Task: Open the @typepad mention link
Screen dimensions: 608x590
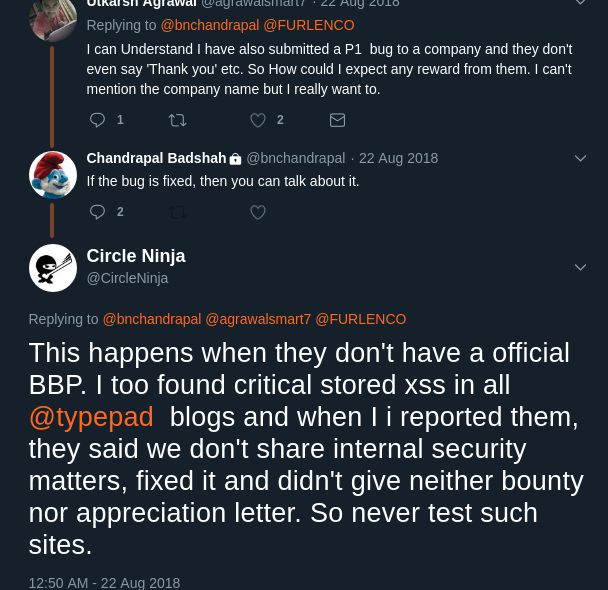Action: [x=91, y=417]
